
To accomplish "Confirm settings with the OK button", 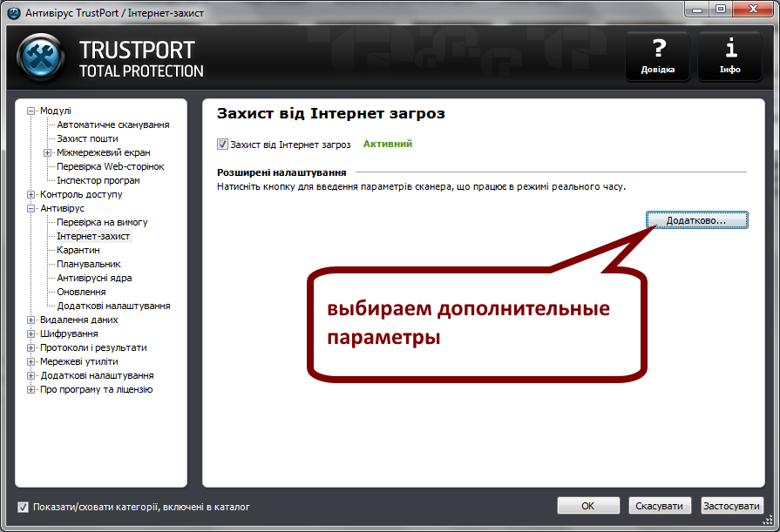I will 588,506.
